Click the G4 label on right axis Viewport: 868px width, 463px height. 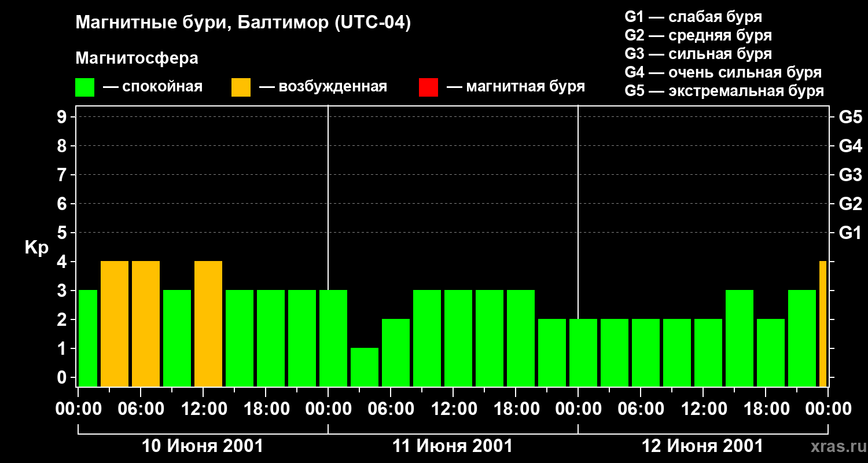click(850, 146)
